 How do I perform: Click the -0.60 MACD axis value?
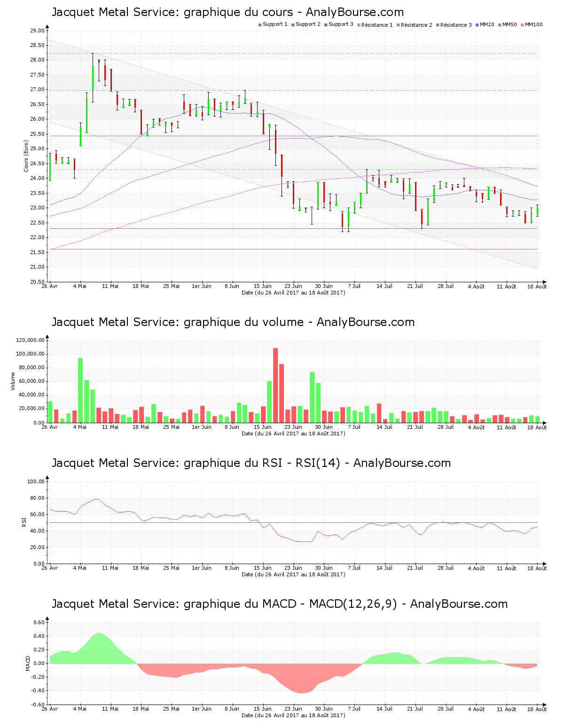pos(38,705)
